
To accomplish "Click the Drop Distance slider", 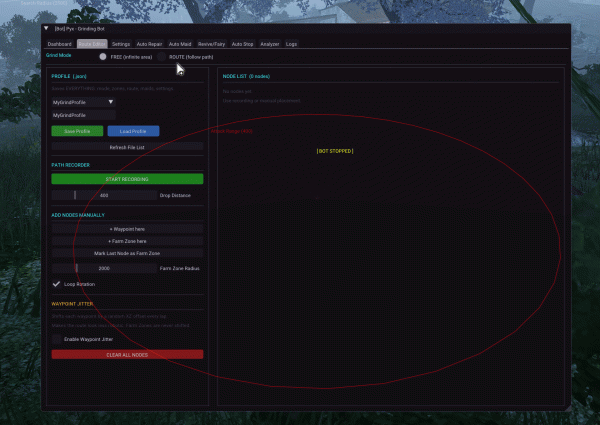I will pos(104,195).
